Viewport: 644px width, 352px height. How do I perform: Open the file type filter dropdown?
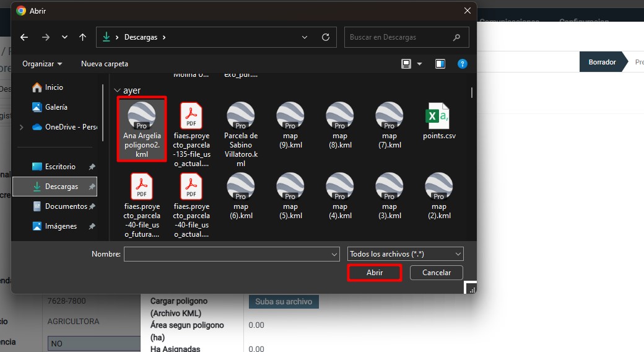pyautogui.click(x=406, y=254)
